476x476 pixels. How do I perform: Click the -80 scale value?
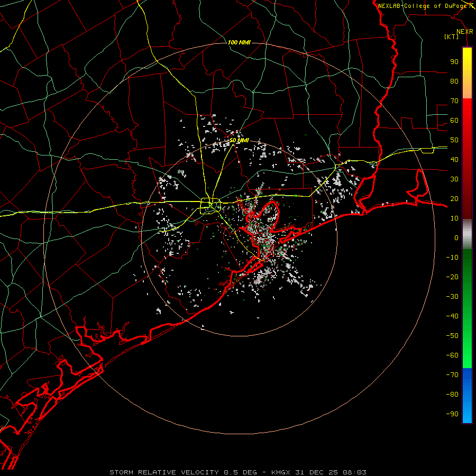[452, 395]
